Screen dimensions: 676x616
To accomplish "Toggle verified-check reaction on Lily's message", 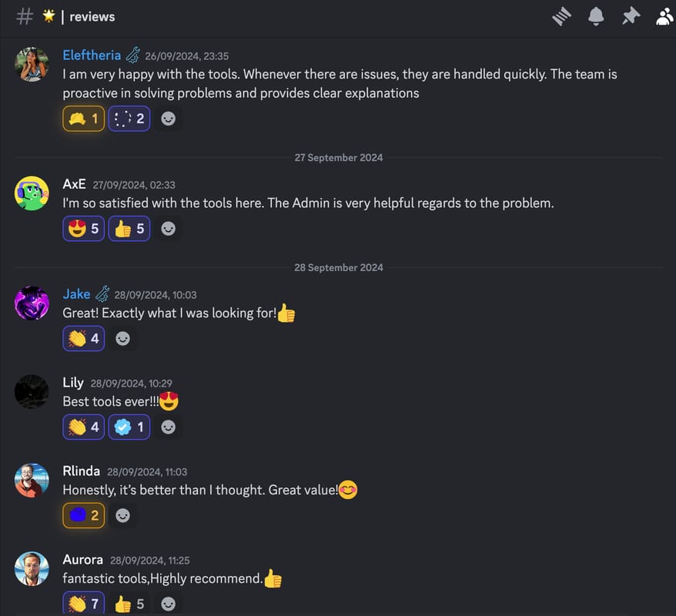I will 129,427.
